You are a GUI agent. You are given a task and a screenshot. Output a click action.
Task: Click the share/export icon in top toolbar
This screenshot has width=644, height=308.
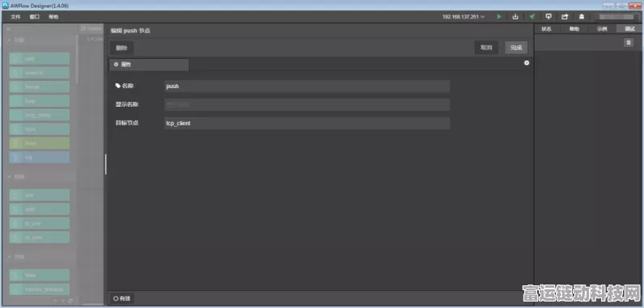point(565,17)
